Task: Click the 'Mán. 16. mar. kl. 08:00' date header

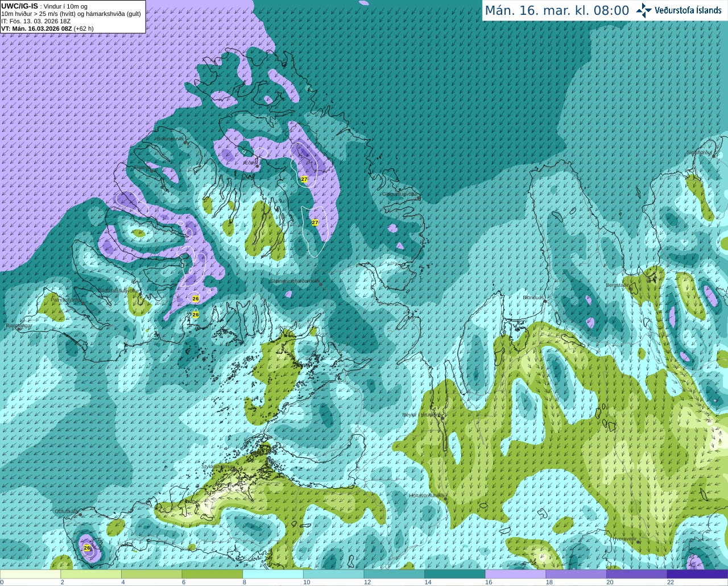Action: [x=557, y=11]
